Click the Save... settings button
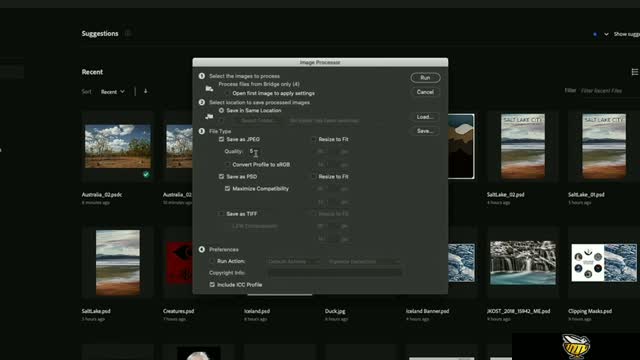Viewport: 640px width, 360px height. (425, 131)
